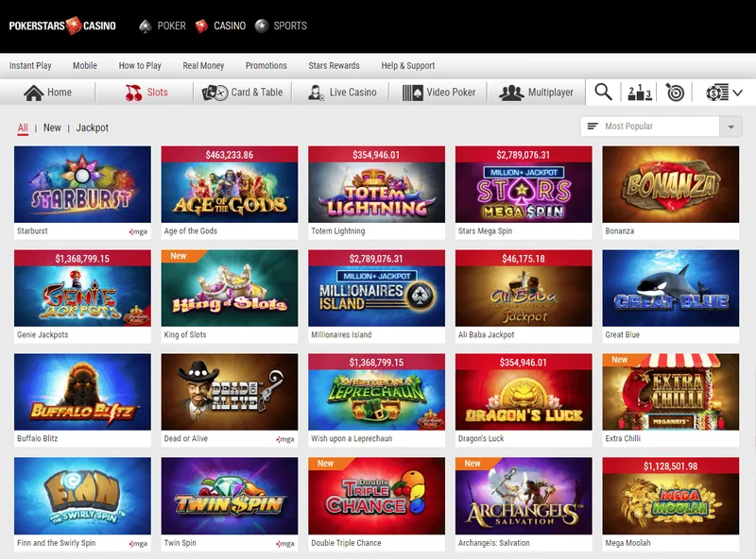Launch Extra Chilli game thumbnail
The height and width of the screenshot is (559, 756).
tap(671, 392)
